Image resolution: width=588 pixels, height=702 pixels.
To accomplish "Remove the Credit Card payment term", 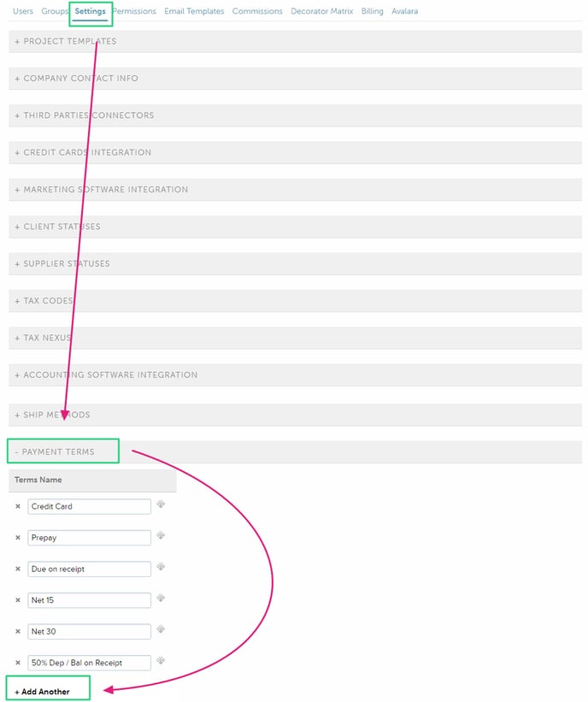I will click(18, 506).
